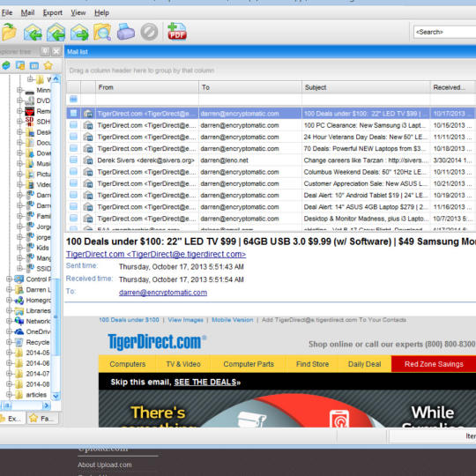Image resolution: width=476 pixels, height=476 pixels.
Task: Click the tree horizontal scrollbar right arrow
Action: click(x=47, y=405)
